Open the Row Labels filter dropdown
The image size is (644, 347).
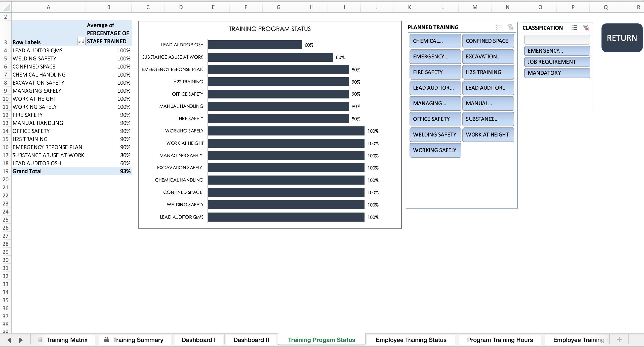point(81,42)
